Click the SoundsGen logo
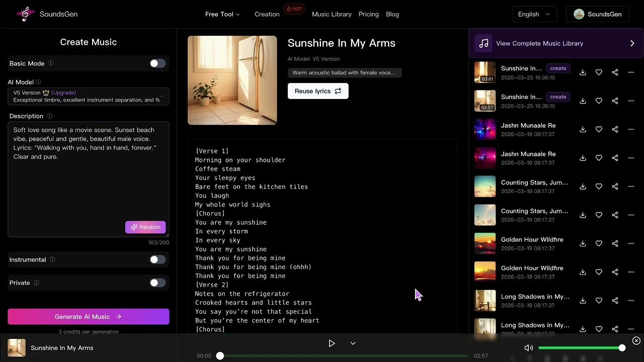644x362 pixels. 46,14
